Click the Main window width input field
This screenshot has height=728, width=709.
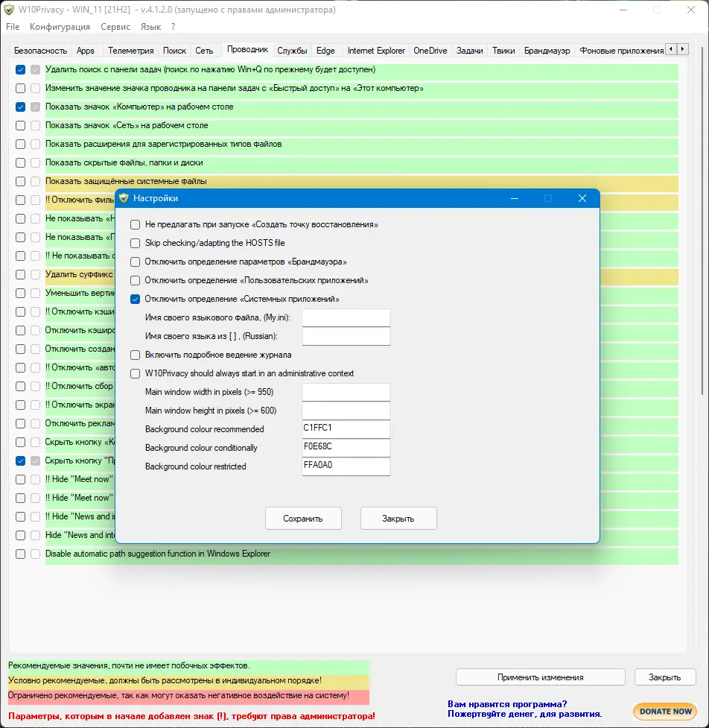click(x=346, y=392)
